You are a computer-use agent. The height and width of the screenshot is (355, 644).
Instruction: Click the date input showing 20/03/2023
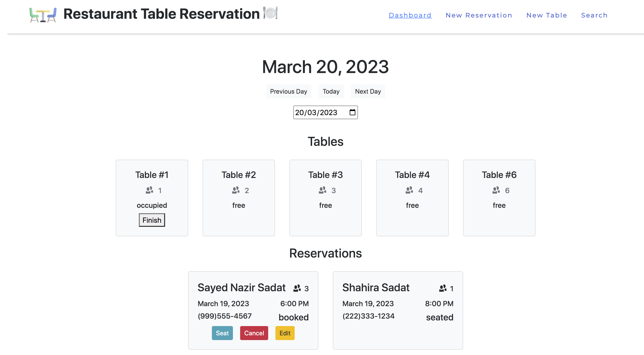tap(316, 113)
